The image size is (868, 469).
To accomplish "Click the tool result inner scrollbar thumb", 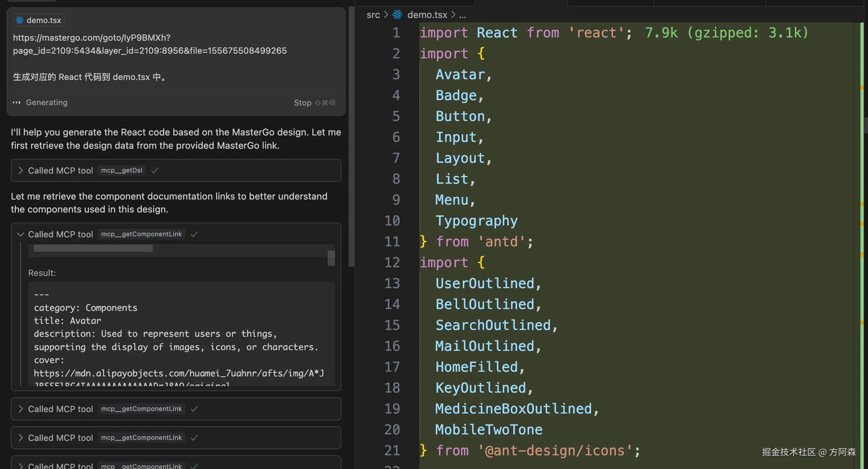I will click(331, 258).
